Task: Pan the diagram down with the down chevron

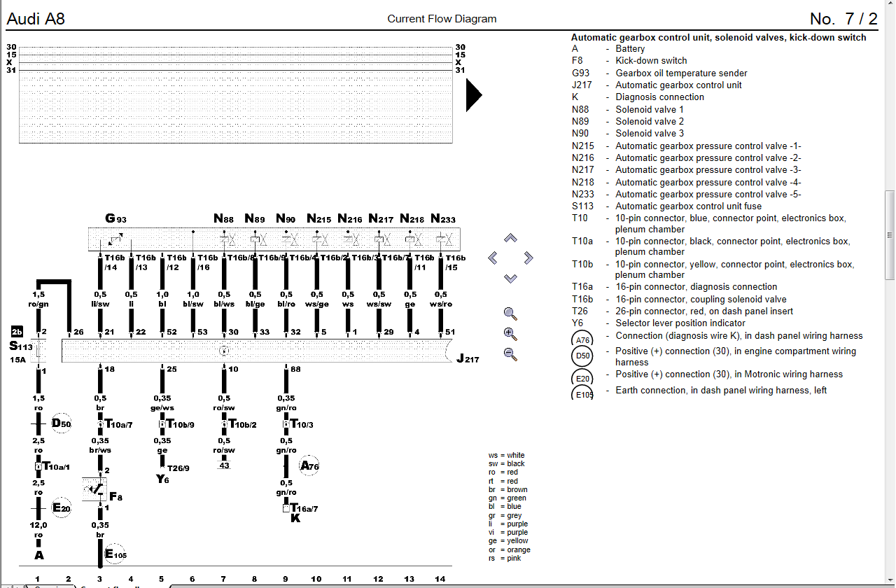Action: click(510, 278)
